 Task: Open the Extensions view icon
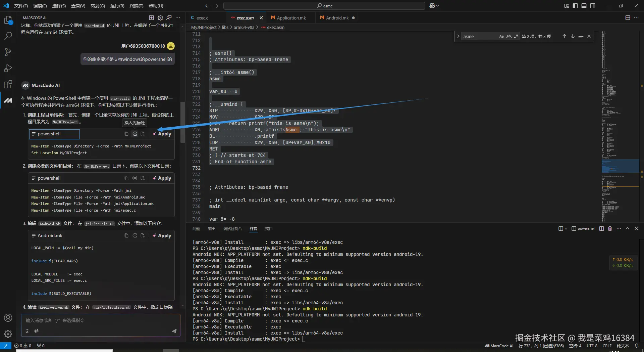coord(8,84)
